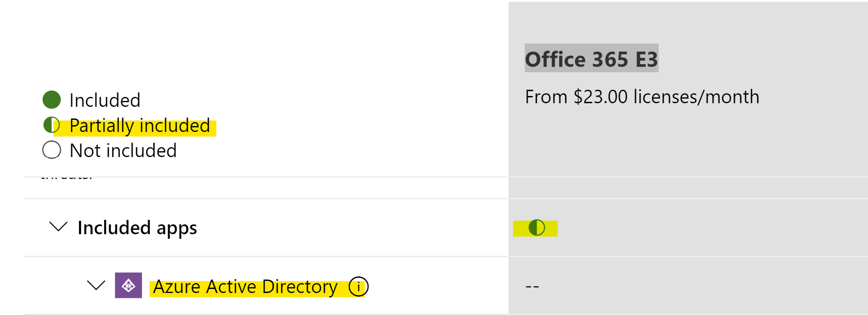Click the From $23.00 licenses/month price text
Screen dimensions: 868x315
(x=642, y=97)
